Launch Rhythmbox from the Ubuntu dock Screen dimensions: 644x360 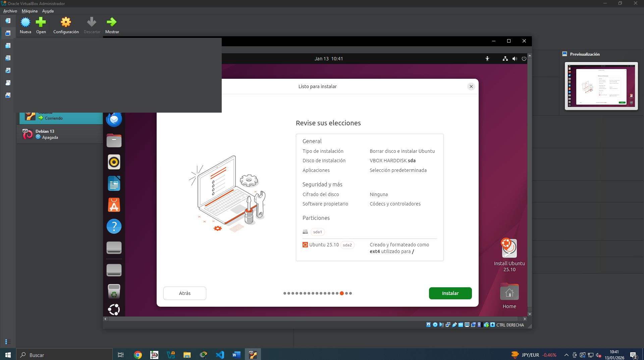coord(114,162)
